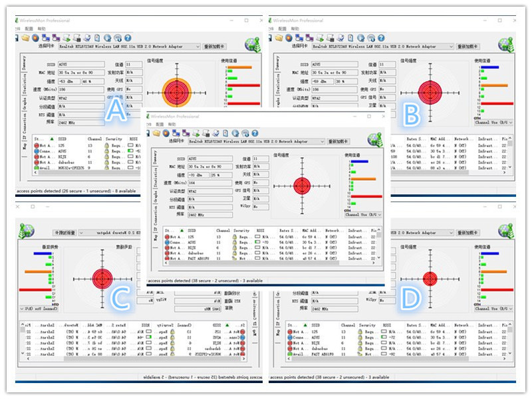The image size is (532, 399).
Task: Open Channel Use B/G dropdown in center window
Action: [363, 215]
